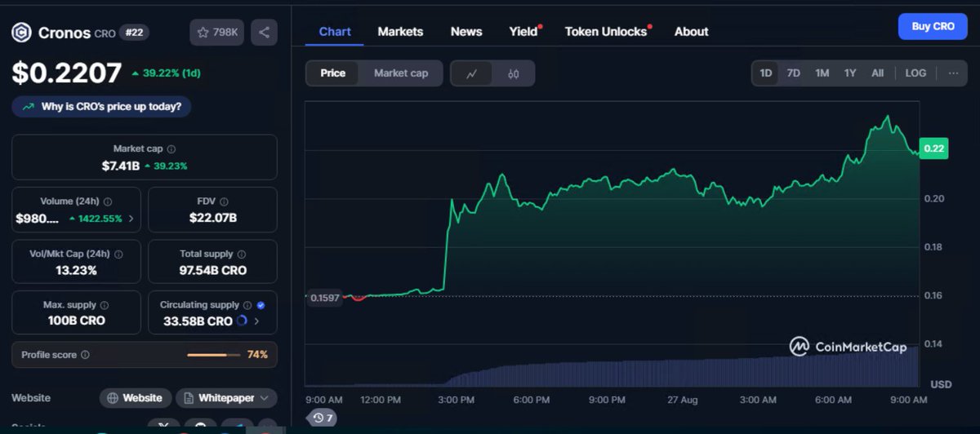Open the News tab
The image size is (980, 434).
coord(466,32)
